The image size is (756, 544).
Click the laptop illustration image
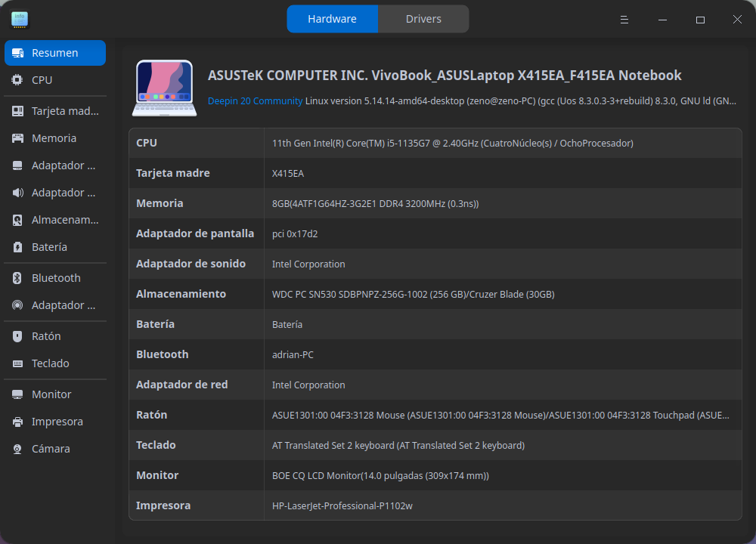(x=164, y=88)
